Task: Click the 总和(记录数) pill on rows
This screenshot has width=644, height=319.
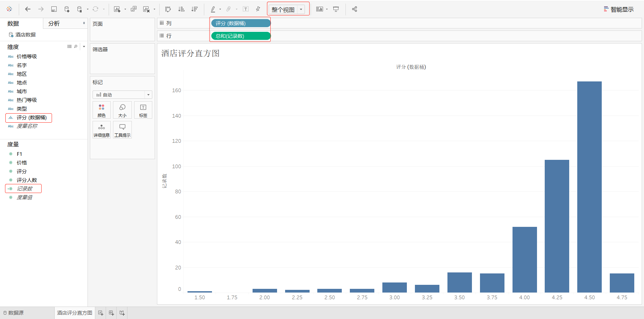Action: click(241, 36)
